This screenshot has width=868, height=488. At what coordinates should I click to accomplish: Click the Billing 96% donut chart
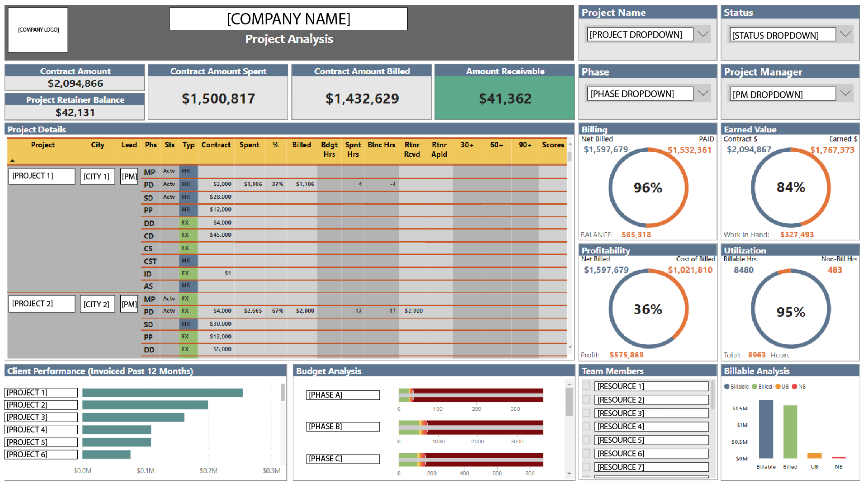pyautogui.click(x=648, y=188)
